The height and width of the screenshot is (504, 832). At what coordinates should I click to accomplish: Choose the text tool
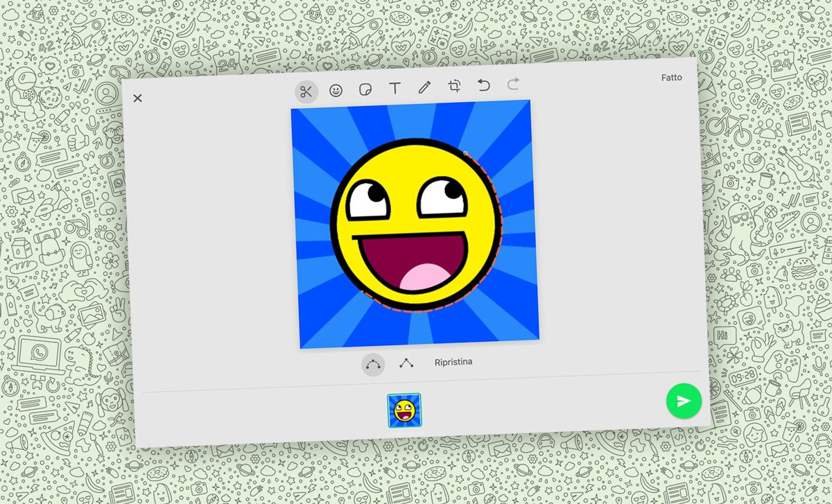[395, 88]
